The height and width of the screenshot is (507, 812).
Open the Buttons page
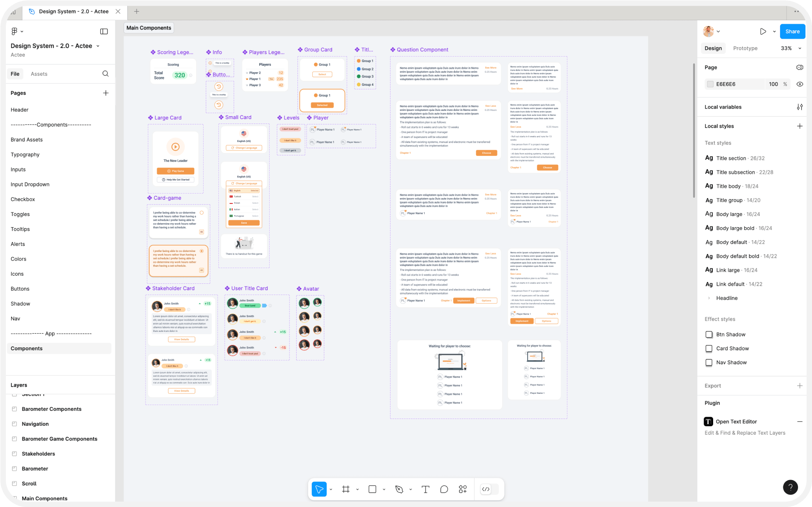[20, 289]
